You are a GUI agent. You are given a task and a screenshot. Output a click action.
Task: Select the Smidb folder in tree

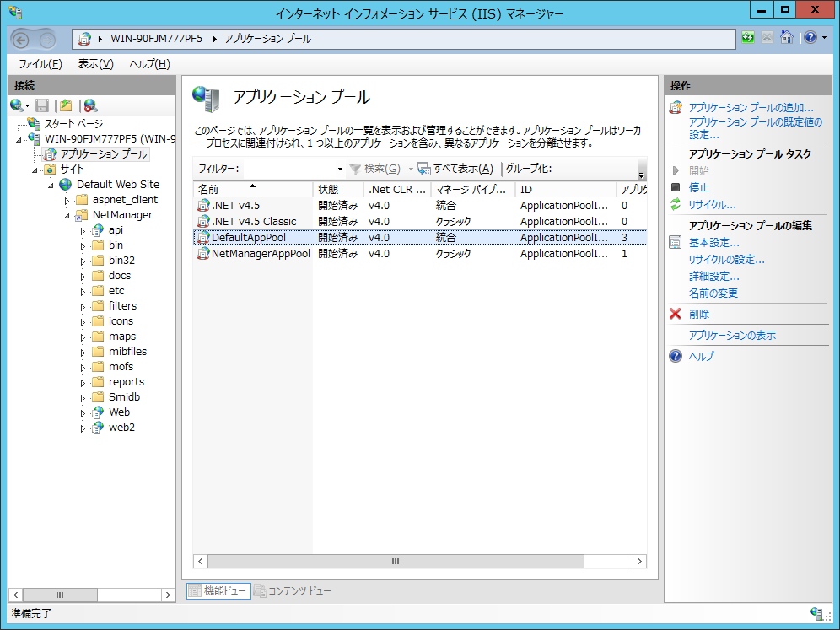coord(124,397)
